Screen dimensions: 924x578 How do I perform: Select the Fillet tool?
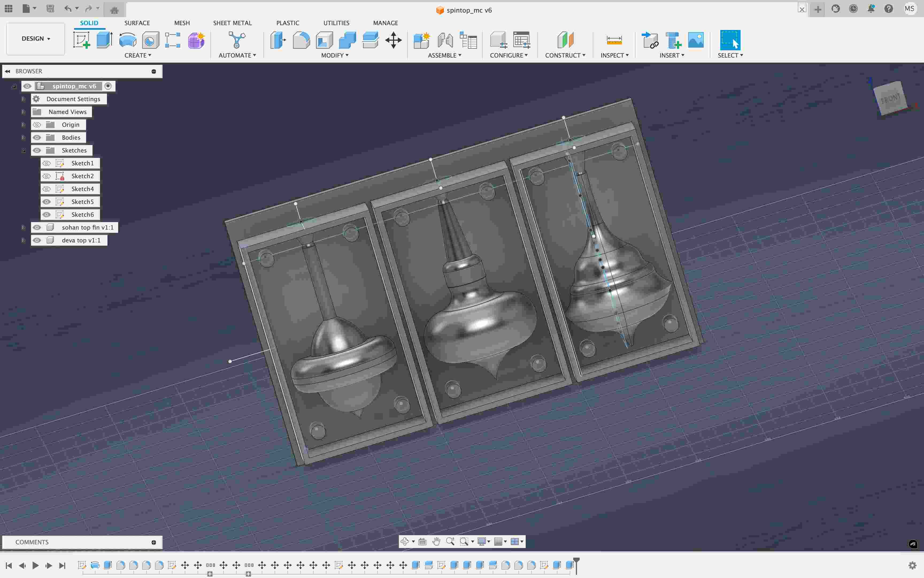(301, 40)
